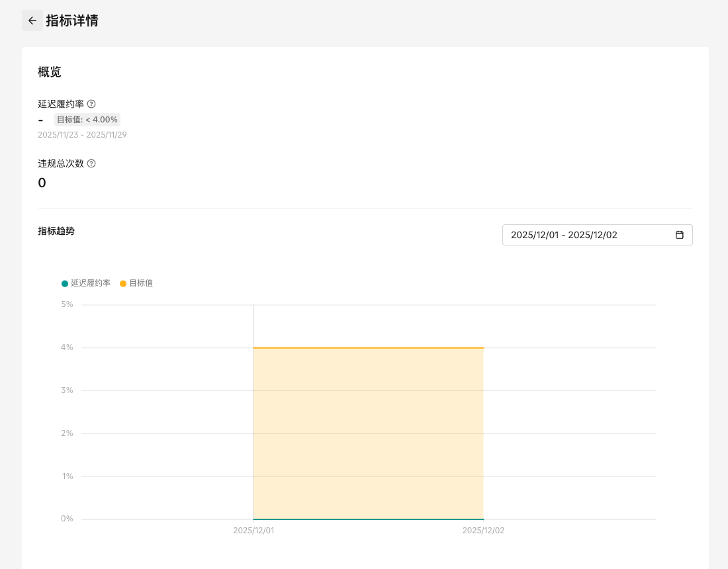Toggle 延迟履约率 series in chart legend
728x569 pixels.
click(86, 283)
